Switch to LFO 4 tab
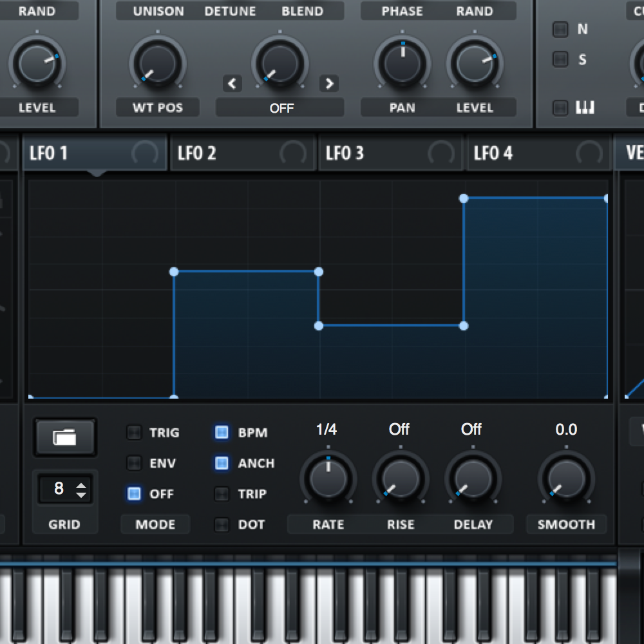Screen dimensions: 644x644 pos(538,153)
